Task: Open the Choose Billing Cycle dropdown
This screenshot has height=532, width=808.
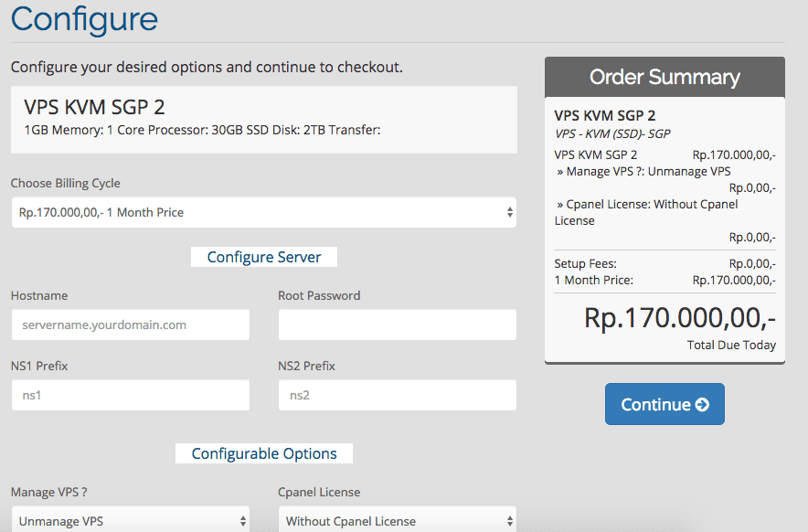Action: (x=263, y=212)
